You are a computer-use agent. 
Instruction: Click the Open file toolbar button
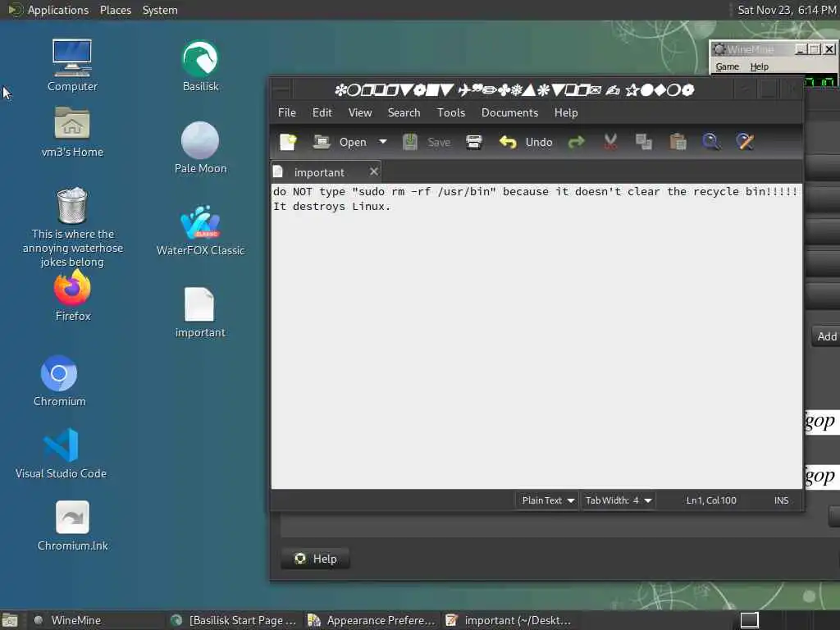pos(340,142)
